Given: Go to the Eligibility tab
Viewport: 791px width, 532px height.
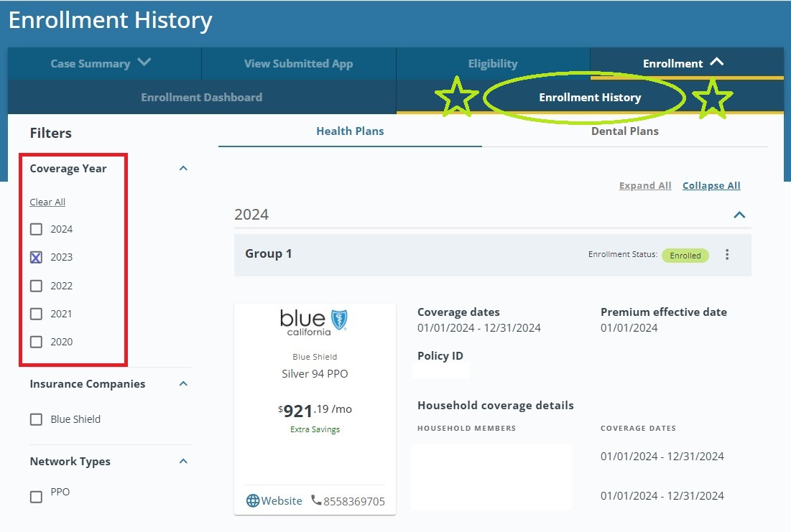Looking at the screenshot, I should [492, 64].
